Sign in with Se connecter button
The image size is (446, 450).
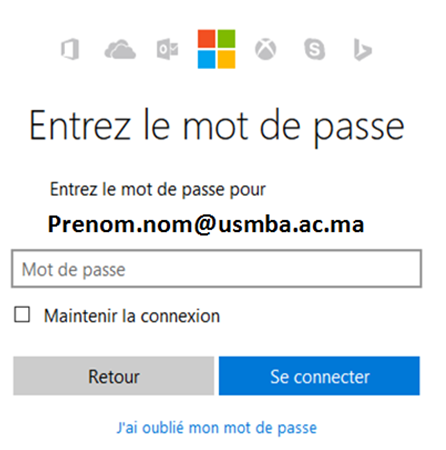[x=319, y=376]
